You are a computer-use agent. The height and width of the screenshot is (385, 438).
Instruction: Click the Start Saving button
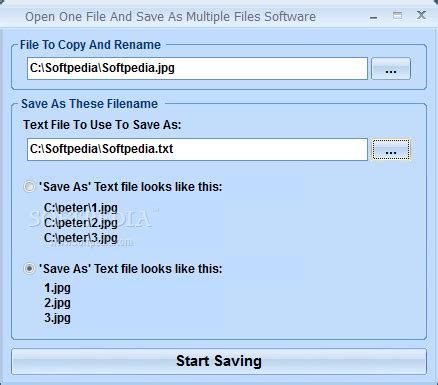(x=219, y=361)
